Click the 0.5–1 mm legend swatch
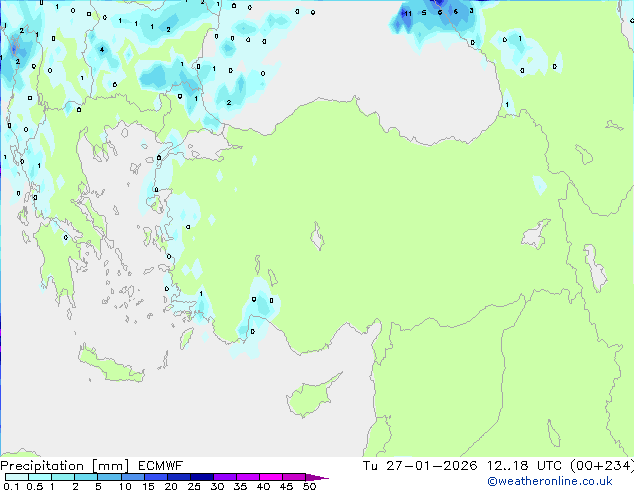Viewport: 634px width, 490px height. point(40,477)
